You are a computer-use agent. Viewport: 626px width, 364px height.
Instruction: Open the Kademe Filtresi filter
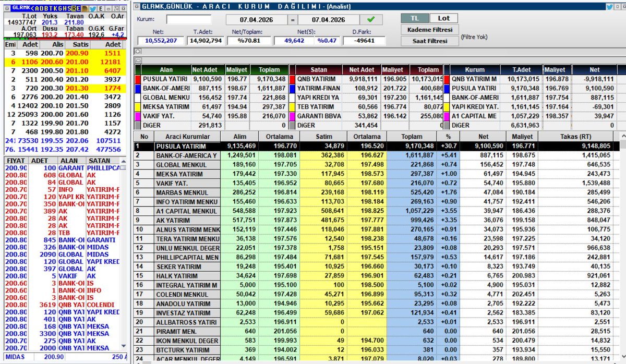pos(429,30)
